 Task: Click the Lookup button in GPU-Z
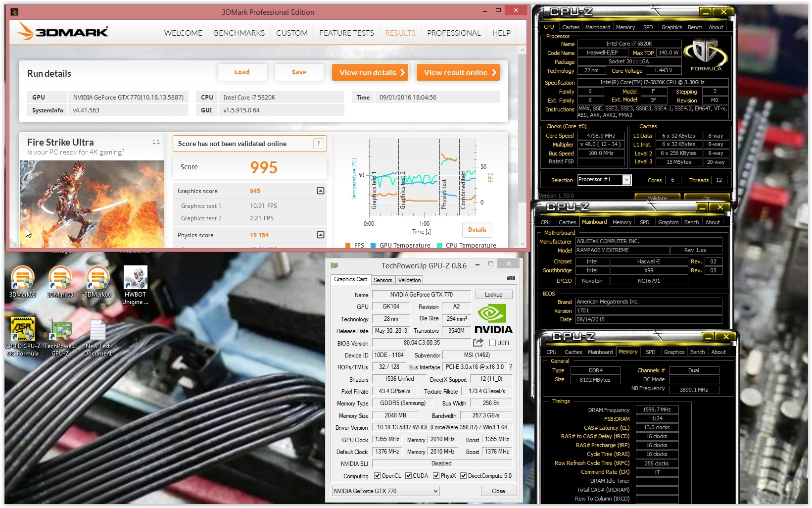[493, 295]
